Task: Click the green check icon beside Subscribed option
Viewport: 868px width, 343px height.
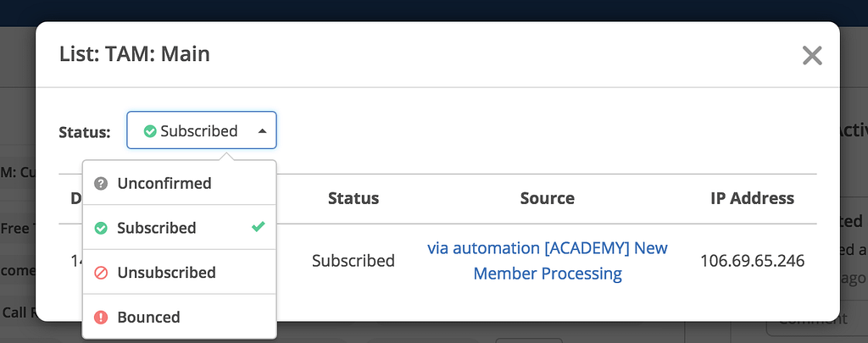Action: [101, 228]
